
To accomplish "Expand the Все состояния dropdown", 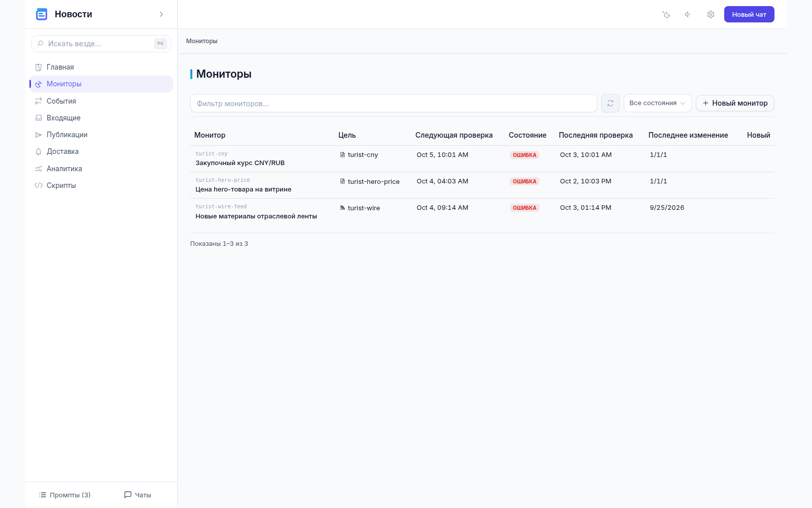I will pyautogui.click(x=657, y=103).
